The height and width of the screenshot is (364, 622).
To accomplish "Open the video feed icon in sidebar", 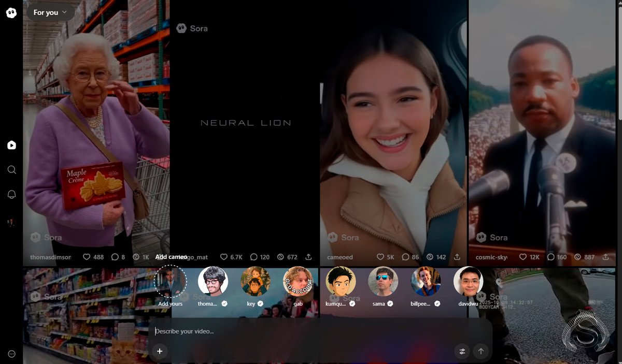I will (11, 145).
